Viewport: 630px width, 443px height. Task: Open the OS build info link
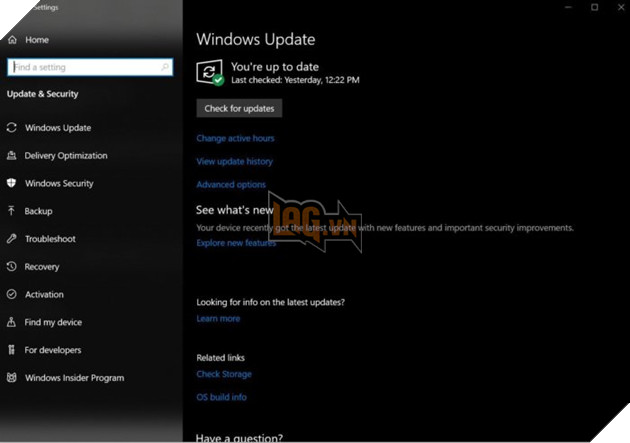tap(221, 397)
